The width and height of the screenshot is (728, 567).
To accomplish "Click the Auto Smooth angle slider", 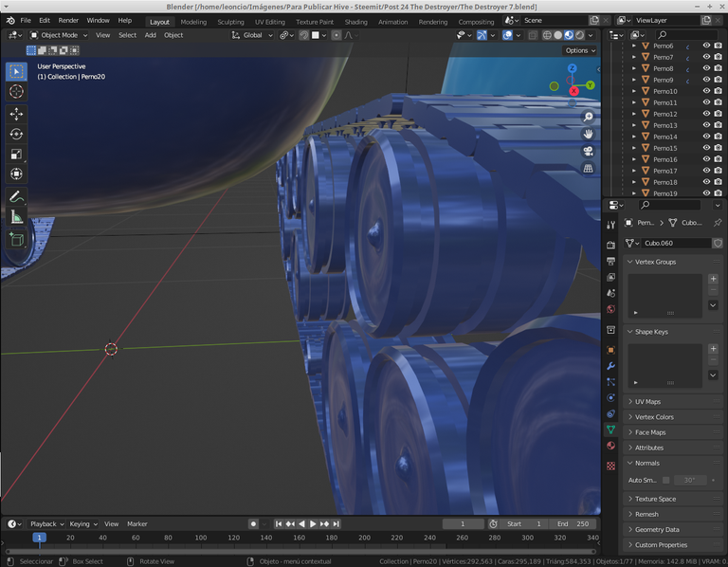I will pyautogui.click(x=689, y=480).
